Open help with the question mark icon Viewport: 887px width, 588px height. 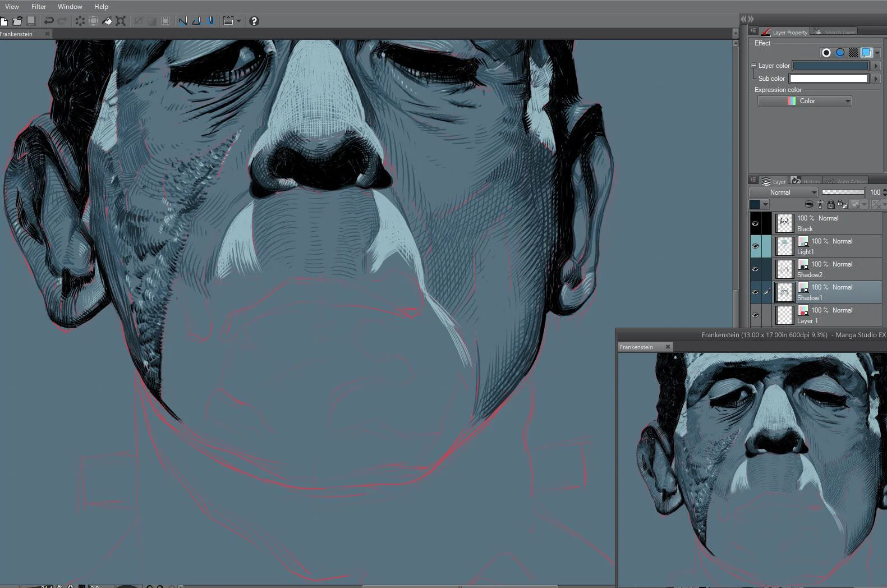[x=254, y=21]
